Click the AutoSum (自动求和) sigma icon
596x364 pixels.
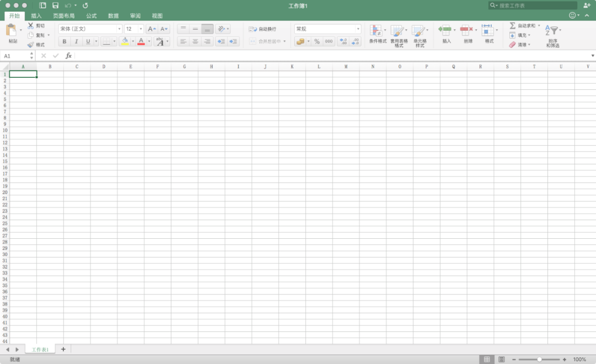[512, 25]
